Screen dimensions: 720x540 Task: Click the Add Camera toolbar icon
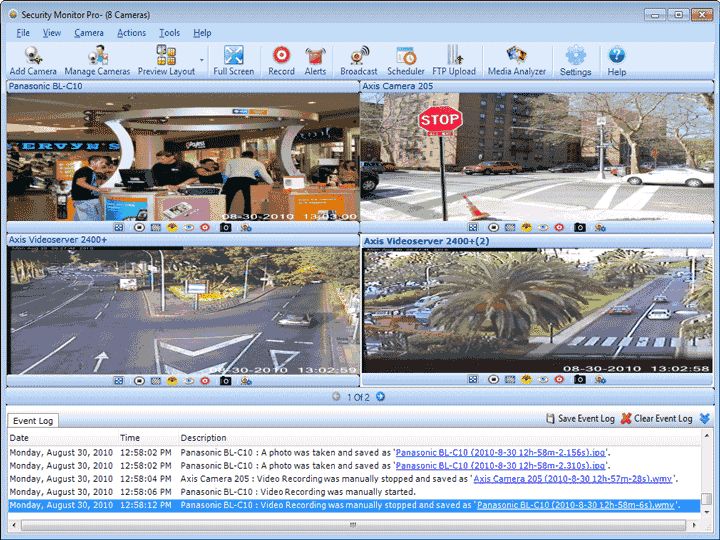33,60
